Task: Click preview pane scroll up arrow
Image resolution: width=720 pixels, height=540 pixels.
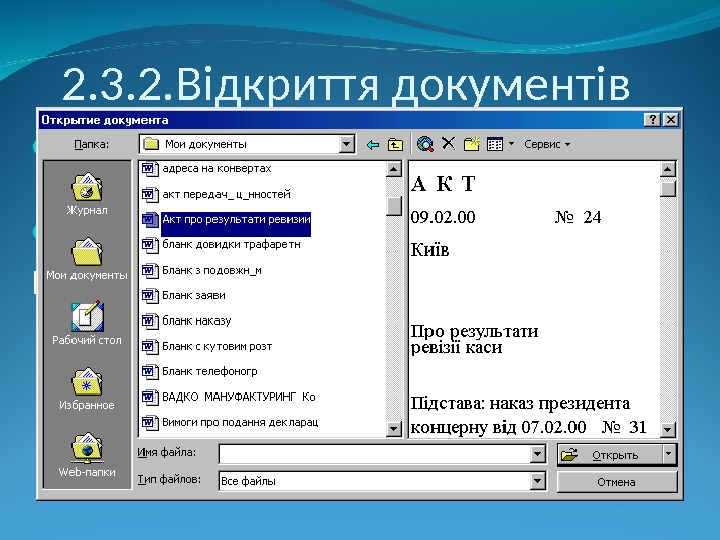Action: 668,169
